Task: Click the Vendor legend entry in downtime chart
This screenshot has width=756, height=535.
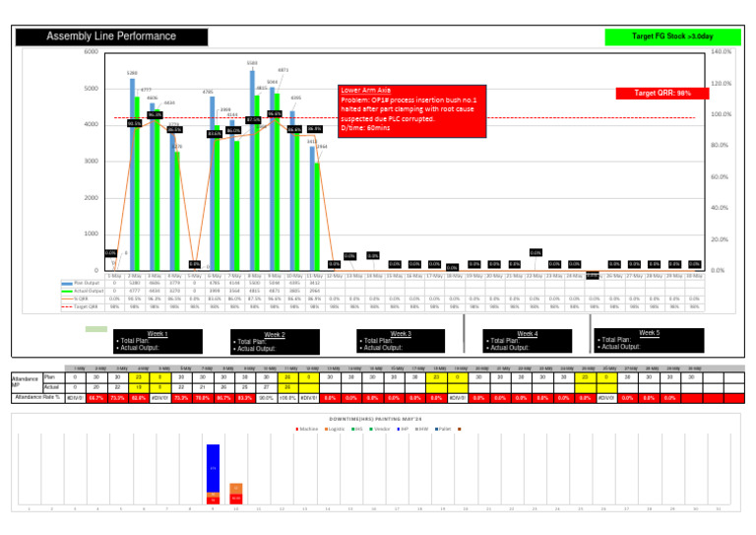Action: click(x=380, y=429)
